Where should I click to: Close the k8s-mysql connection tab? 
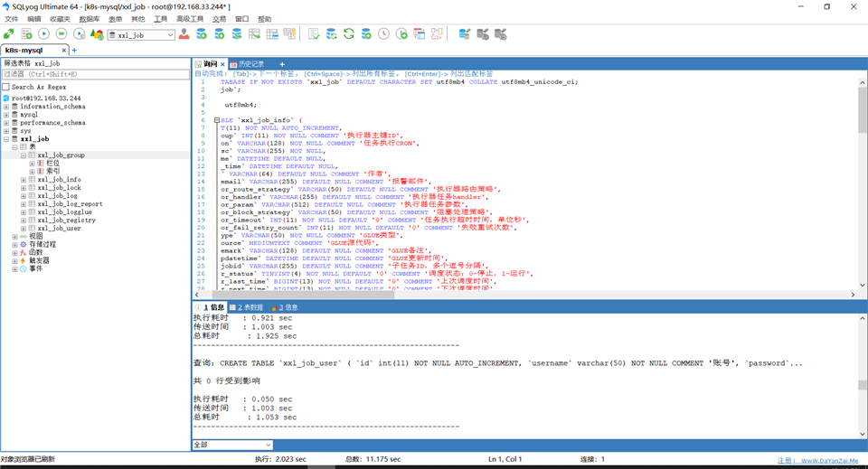pyautogui.click(x=63, y=51)
